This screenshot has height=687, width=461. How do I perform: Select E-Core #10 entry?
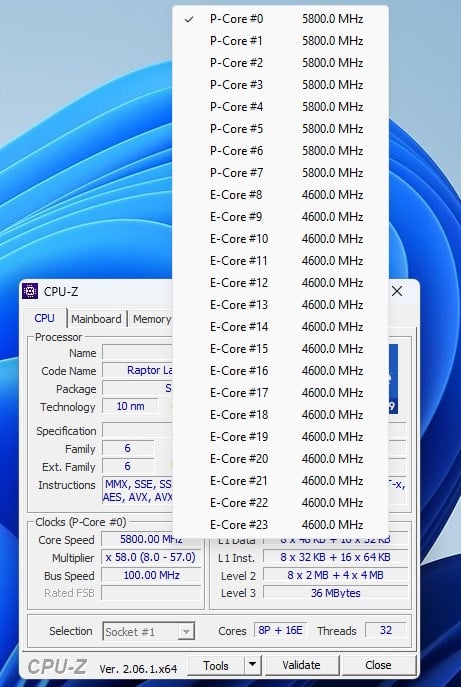[x=280, y=239]
